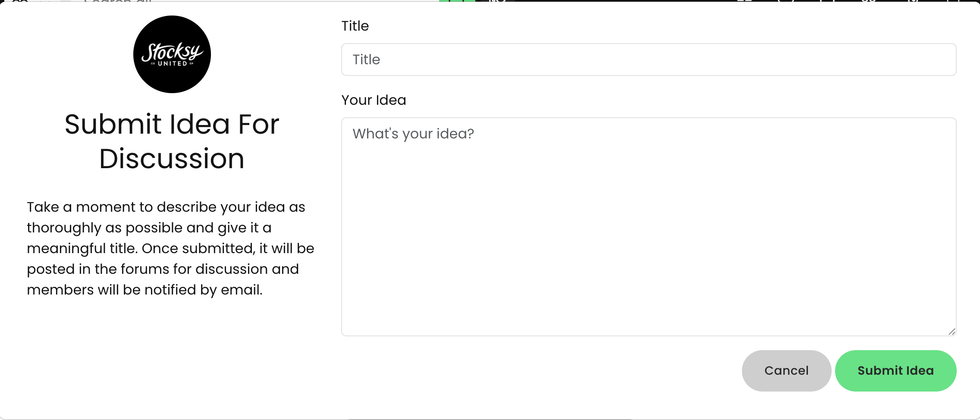This screenshot has height=420, width=980.
Task: Grab the textarea resize handle corner
Action: pos(952,331)
